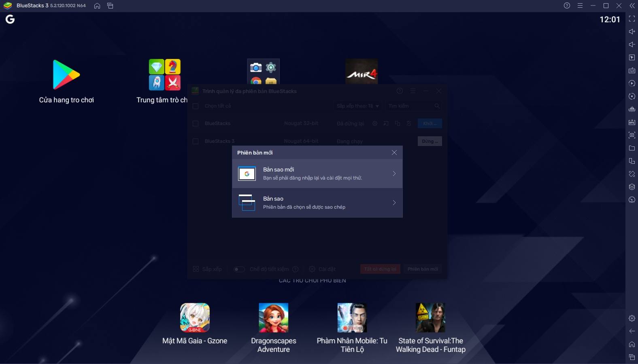Open Mật Mã Gaia - Gzone game

[x=195, y=324]
